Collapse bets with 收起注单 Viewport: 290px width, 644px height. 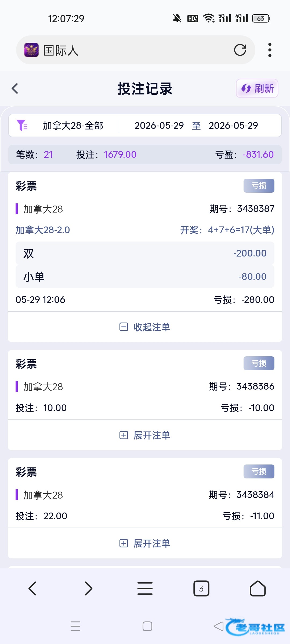pos(145,327)
